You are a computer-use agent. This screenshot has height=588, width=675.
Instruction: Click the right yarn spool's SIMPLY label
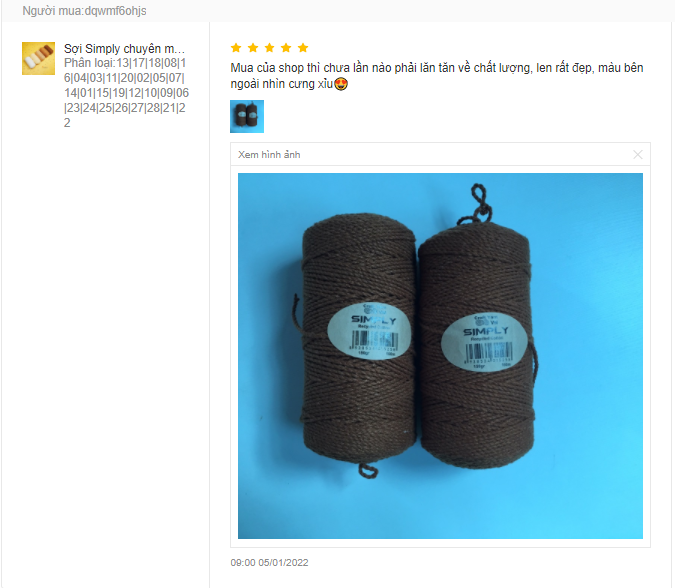coord(484,343)
